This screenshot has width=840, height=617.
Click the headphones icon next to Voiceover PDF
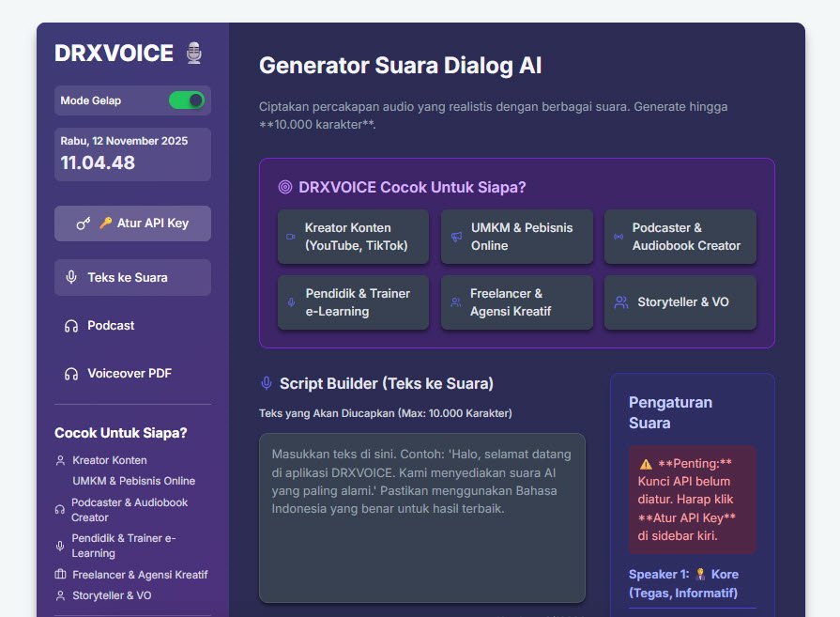(x=71, y=374)
